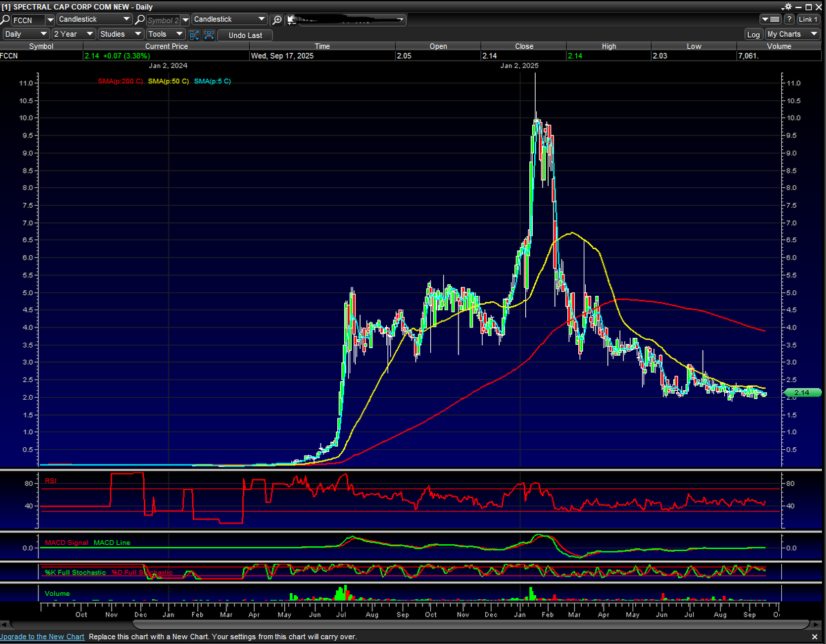Viewport: 826px width, 644px height.
Task: Click the %K Full Stochastic label
Action: pyautogui.click(x=76, y=572)
